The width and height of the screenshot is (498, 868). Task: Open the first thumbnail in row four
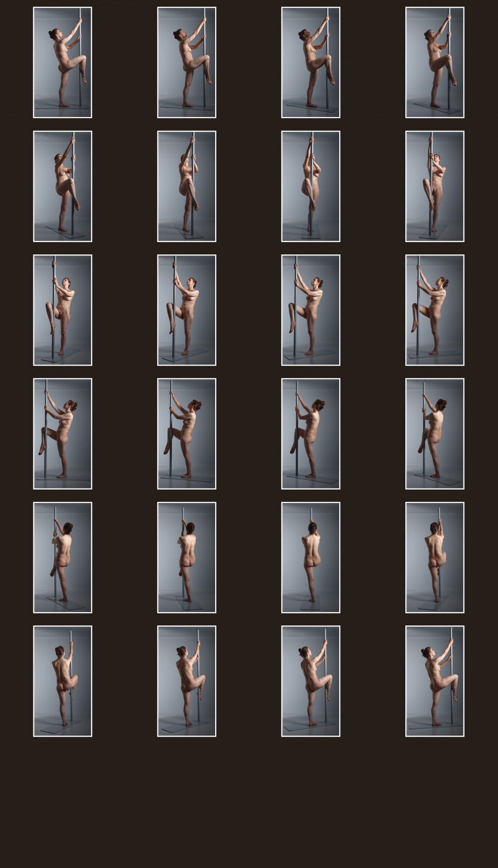63,434
